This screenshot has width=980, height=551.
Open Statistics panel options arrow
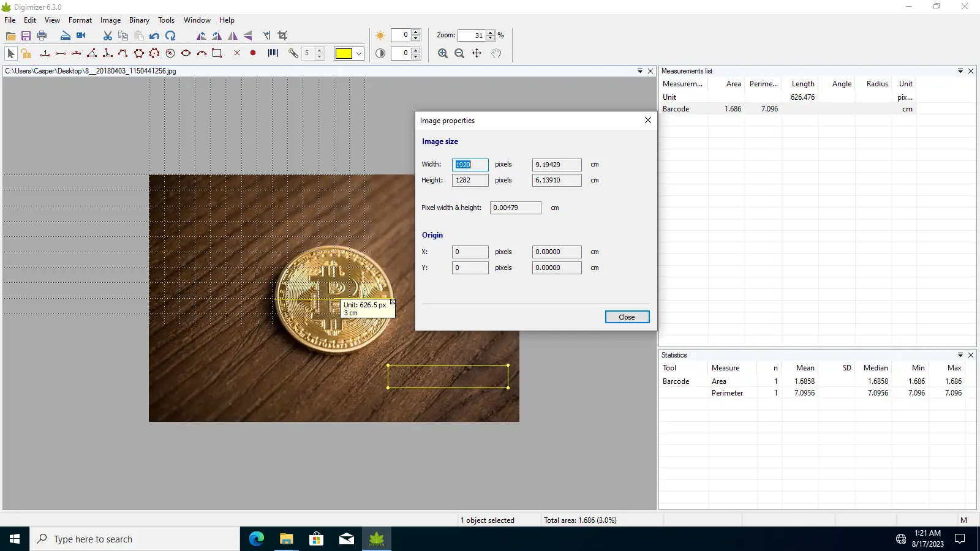(x=960, y=355)
